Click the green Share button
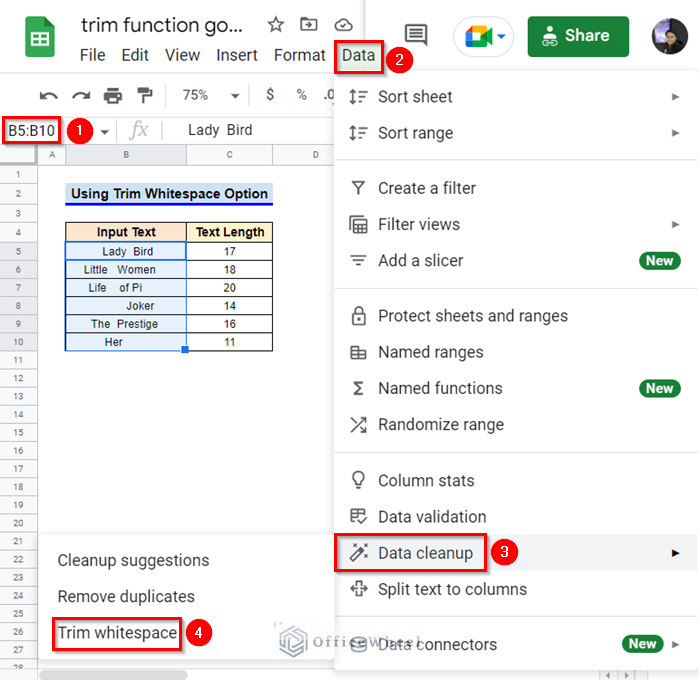Image resolution: width=699 pixels, height=680 pixels. pyautogui.click(x=578, y=36)
